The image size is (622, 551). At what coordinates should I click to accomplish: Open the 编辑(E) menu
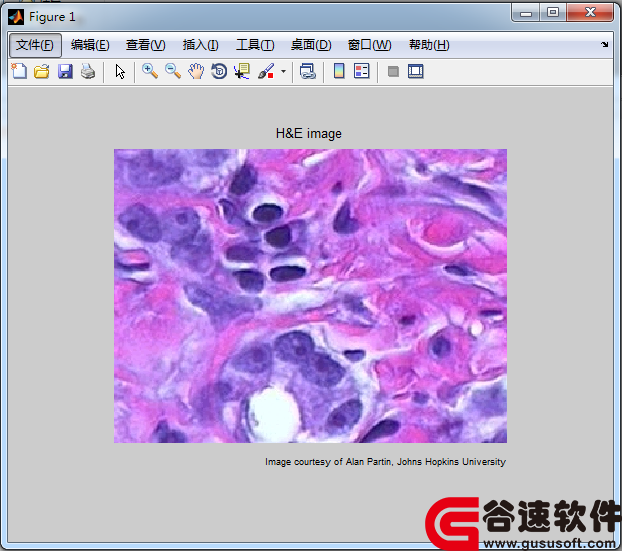pyautogui.click(x=90, y=45)
